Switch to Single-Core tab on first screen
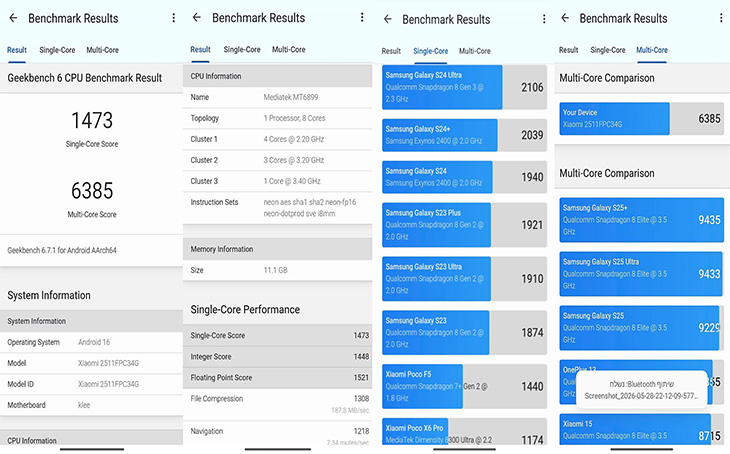 click(x=57, y=50)
